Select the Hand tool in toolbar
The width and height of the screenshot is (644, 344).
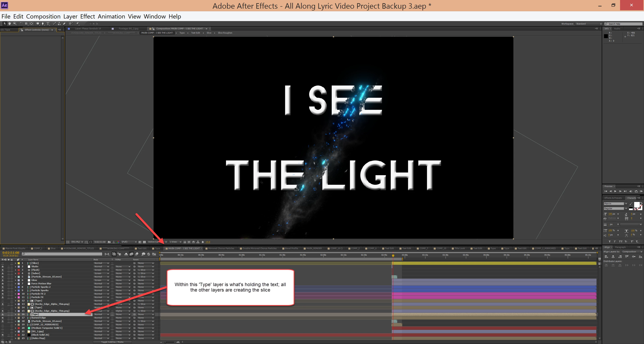click(x=9, y=24)
